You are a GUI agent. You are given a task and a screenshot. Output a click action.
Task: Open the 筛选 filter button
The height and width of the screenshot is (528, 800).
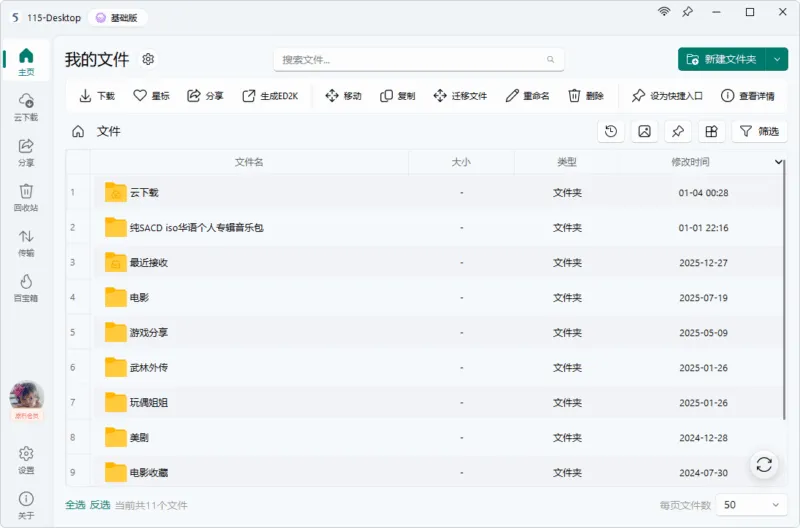click(x=760, y=132)
